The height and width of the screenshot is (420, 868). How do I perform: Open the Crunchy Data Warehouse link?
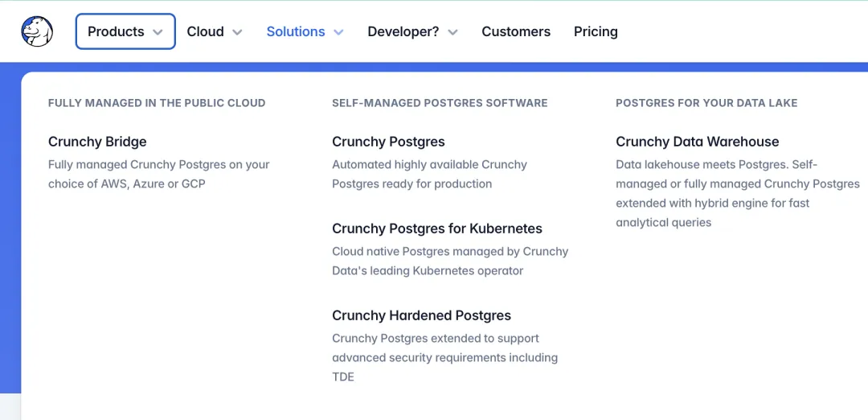pos(697,142)
